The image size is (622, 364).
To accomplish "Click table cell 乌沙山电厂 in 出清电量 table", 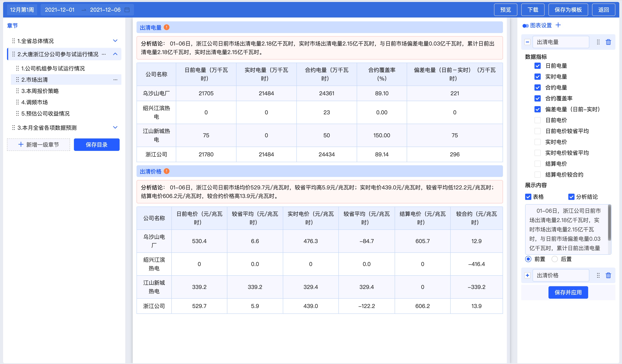I will click(156, 93).
